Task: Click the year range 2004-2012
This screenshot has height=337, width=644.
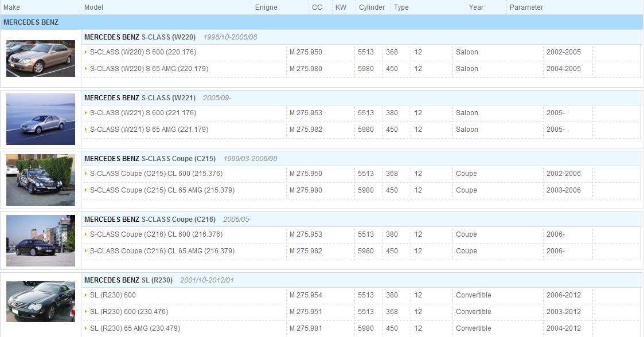Action: tap(564, 328)
